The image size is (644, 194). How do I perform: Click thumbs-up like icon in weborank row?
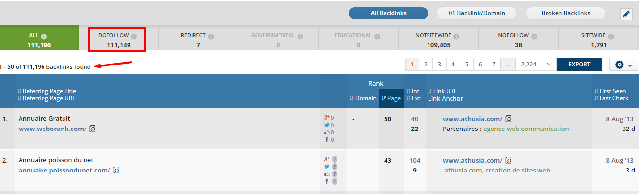327,132
